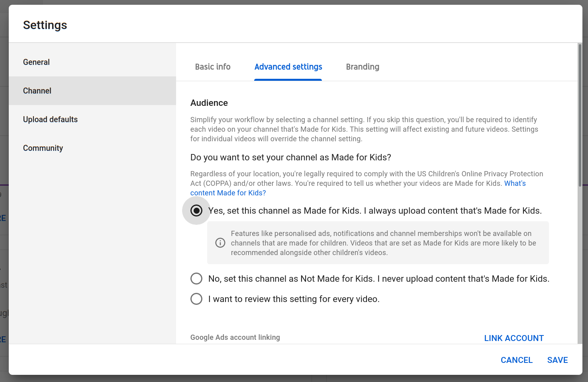The height and width of the screenshot is (382, 588).
Task: Select Channel in the settings sidebar
Action: point(37,91)
